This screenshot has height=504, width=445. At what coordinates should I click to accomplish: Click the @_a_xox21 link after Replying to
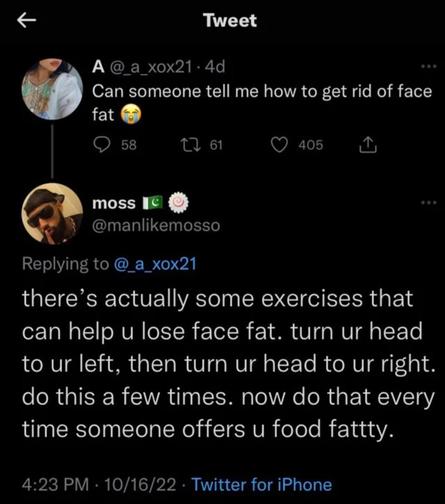coord(155,264)
